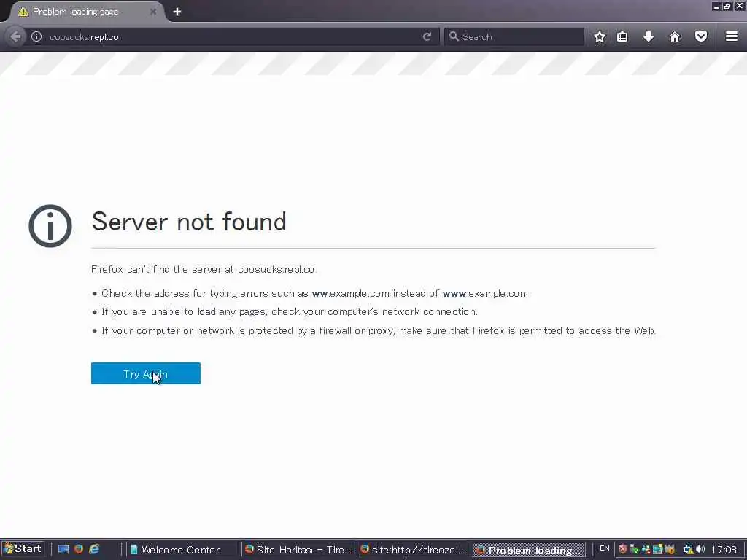747x560 pixels.
Task: Open the network tray icon
Action: point(689,550)
